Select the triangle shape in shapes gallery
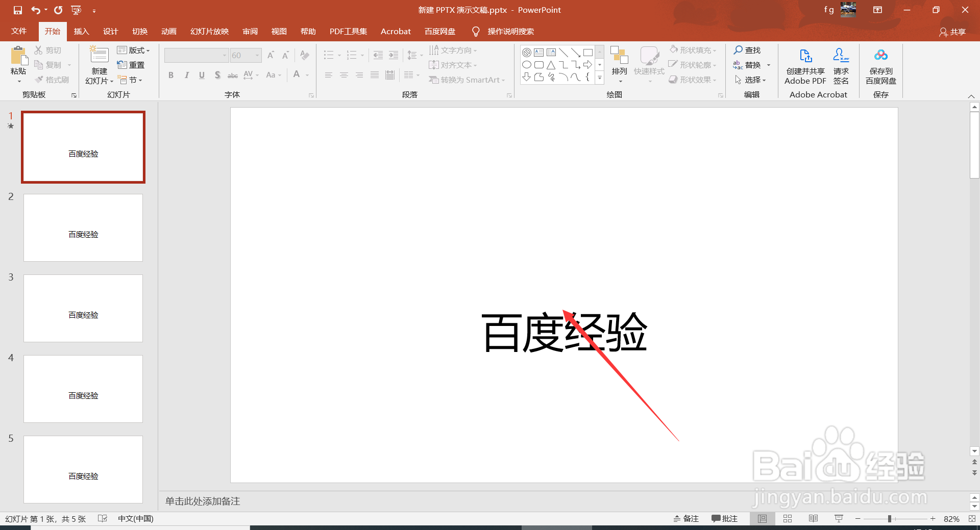Screen dimensions: 980x530 click(x=551, y=65)
